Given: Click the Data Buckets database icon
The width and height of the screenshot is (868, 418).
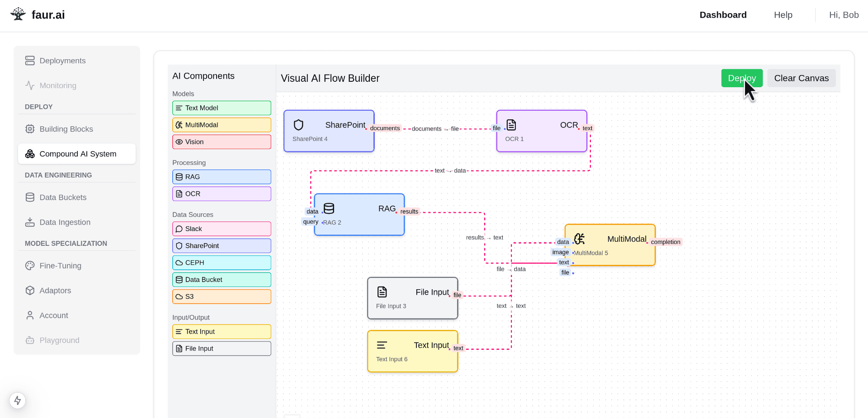Looking at the screenshot, I should coord(30,197).
